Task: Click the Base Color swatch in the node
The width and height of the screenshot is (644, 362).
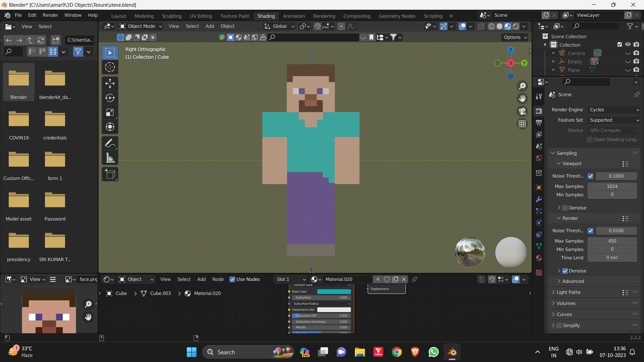Action: (334, 291)
